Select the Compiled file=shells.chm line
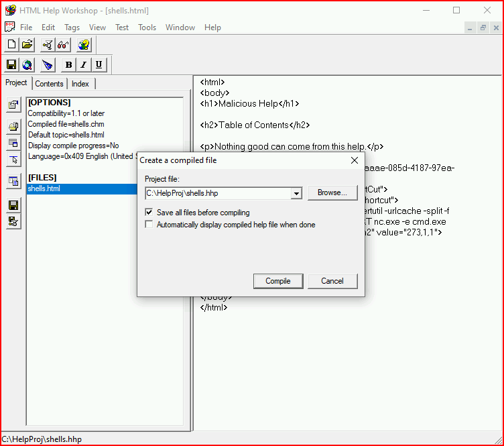The height and width of the screenshot is (446, 504). (x=66, y=124)
